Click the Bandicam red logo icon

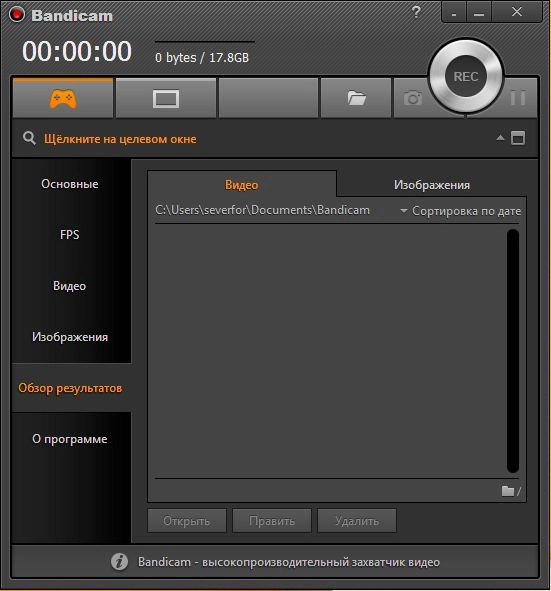tap(17, 15)
